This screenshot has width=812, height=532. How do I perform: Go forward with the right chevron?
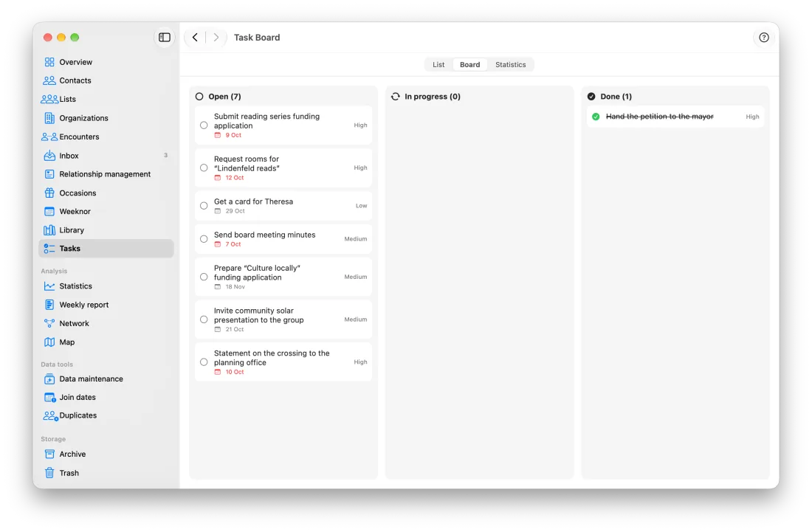pyautogui.click(x=216, y=37)
